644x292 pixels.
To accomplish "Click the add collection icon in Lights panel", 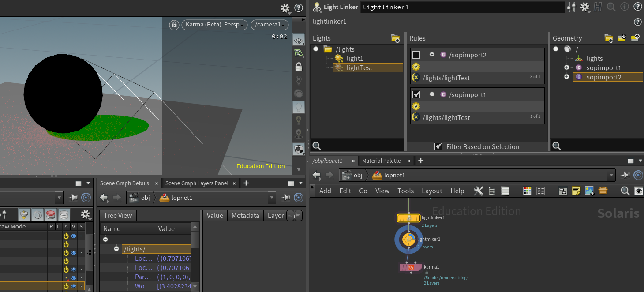I will pyautogui.click(x=395, y=38).
